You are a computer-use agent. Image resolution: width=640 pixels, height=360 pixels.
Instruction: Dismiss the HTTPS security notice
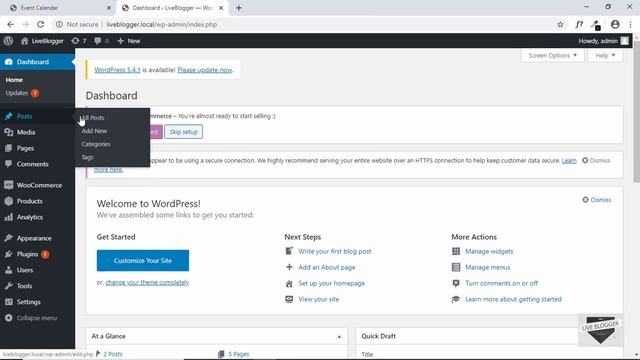coord(596,160)
